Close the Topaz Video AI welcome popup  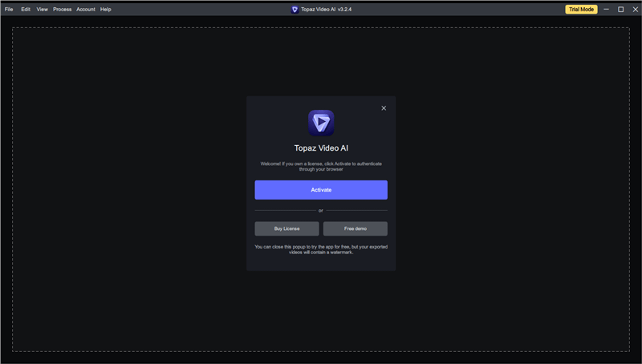(x=384, y=108)
